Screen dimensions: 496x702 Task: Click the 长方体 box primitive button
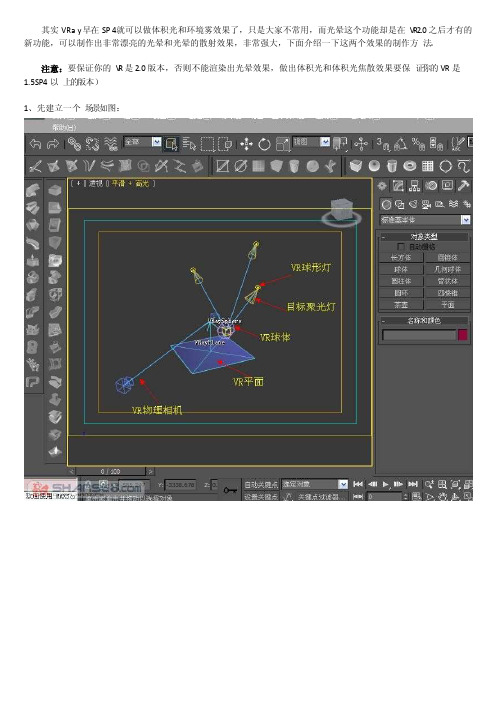point(401,258)
